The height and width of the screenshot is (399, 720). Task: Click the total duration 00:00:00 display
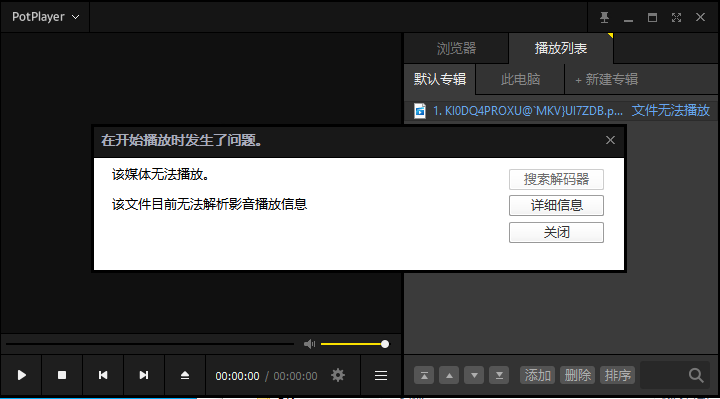coord(295,376)
